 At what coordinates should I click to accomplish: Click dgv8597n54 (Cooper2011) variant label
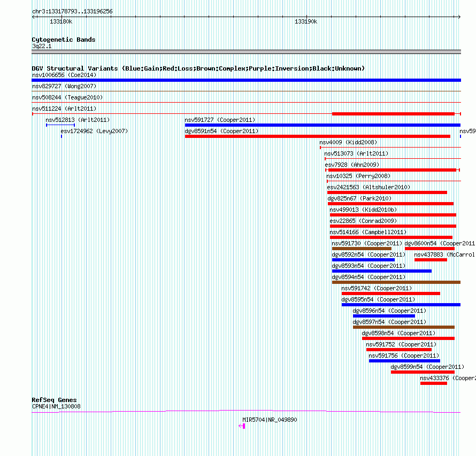pos(389,322)
